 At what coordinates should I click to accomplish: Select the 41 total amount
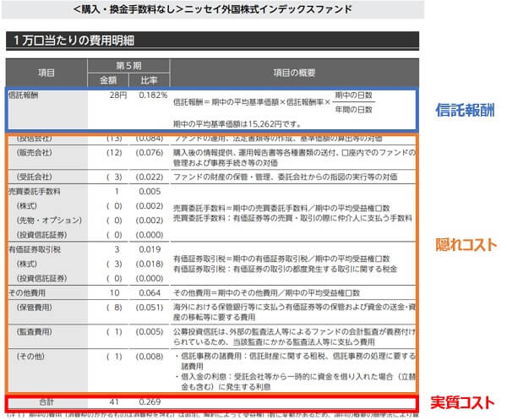pyautogui.click(x=114, y=402)
